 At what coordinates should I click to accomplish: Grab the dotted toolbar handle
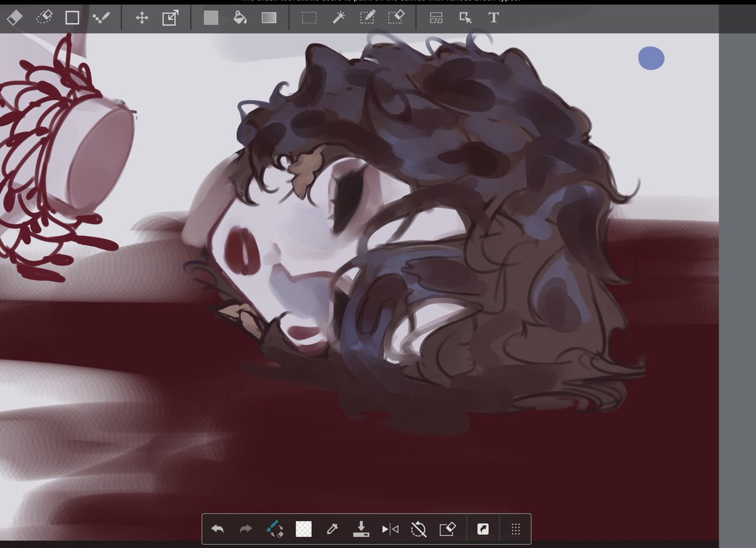tap(515, 530)
